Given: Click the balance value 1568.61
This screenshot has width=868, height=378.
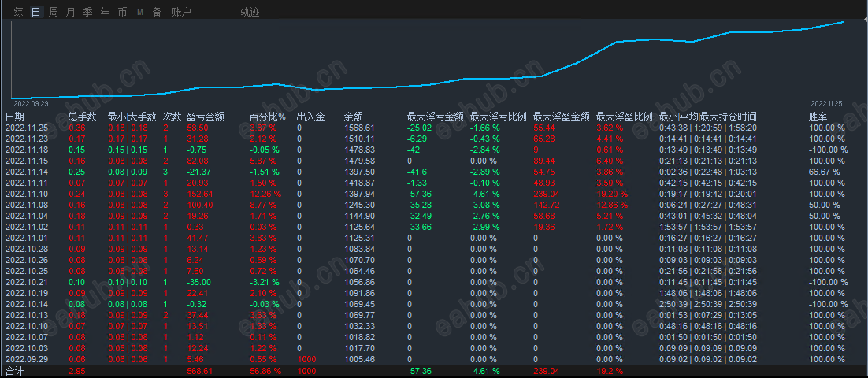Looking at the screenshot, I should (x=358, y=128).
